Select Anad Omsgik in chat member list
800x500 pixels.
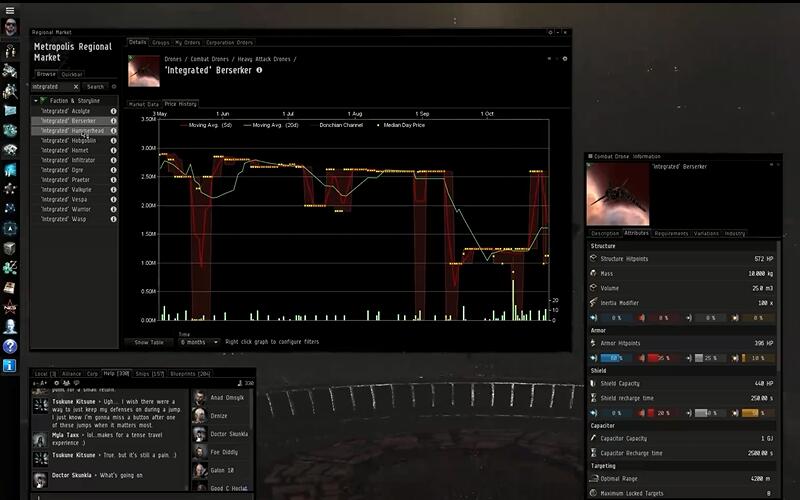(x=220, y=397)
